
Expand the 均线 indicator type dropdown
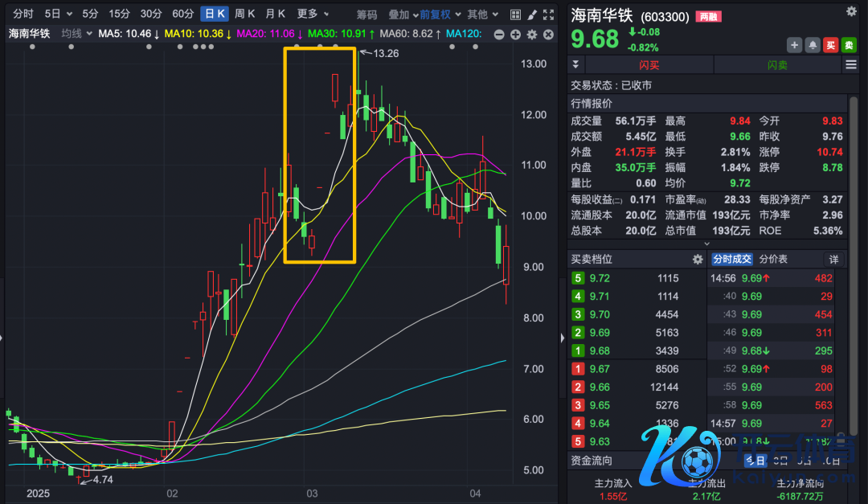click(x=76, y=33)
